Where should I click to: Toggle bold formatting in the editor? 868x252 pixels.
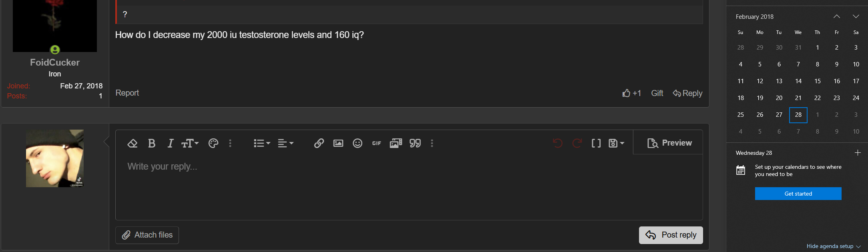point(151,143)
